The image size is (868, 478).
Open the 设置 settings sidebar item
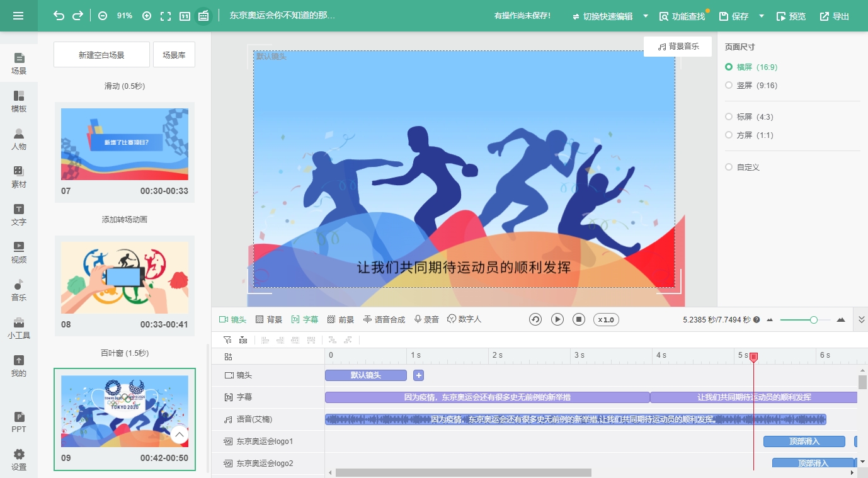point(19,460)
